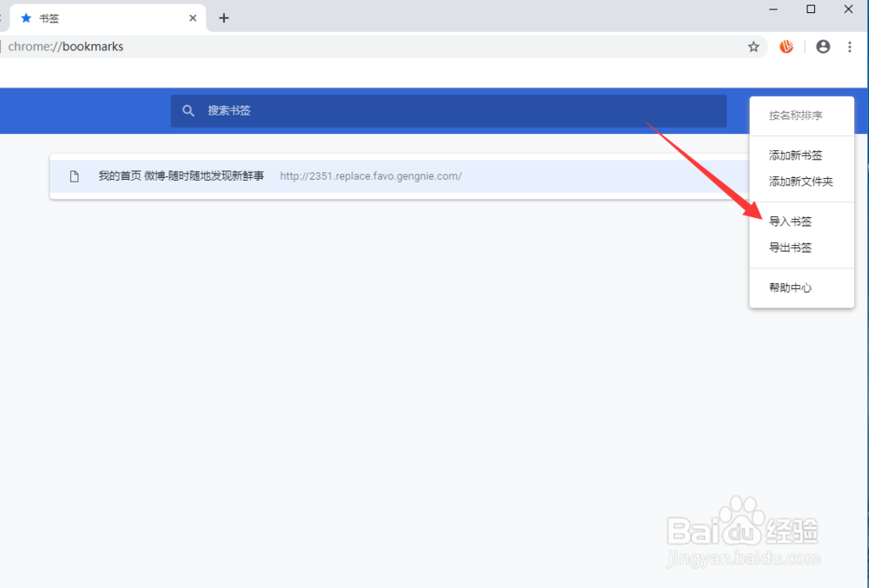Close the 书签 tab
Viewport: 869px width, 588px height.
tap(193, 18)
